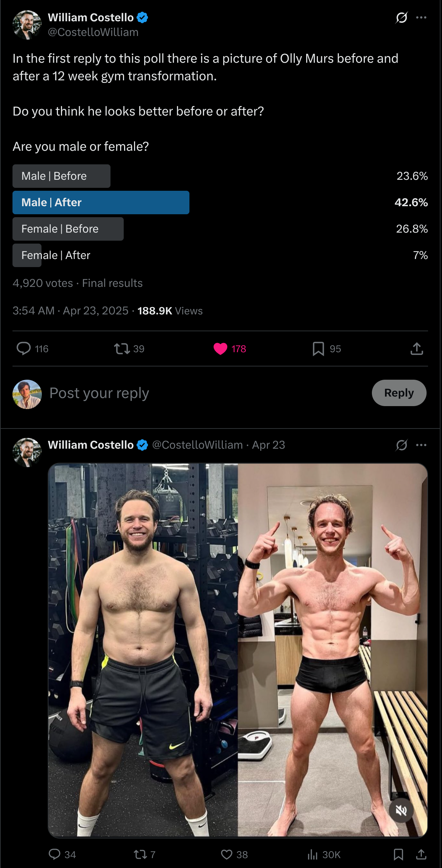The width and height of the screenshot is (442, 868).
Task: Bookmark the main post with 95 bookmarks
Action: pyautogui.click(x=318, y=349)
